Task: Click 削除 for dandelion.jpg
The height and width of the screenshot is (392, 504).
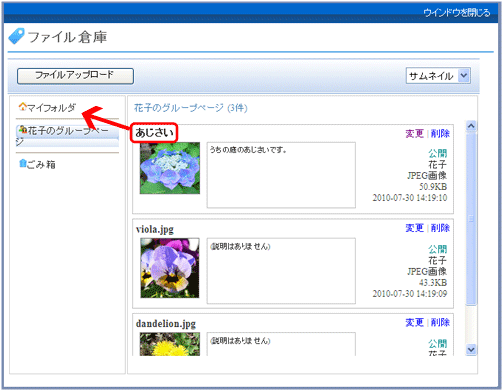Action: (x=440, y=322)
